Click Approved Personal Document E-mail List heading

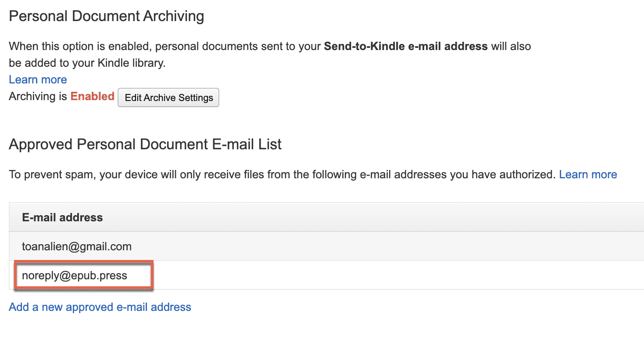point(145,144)
